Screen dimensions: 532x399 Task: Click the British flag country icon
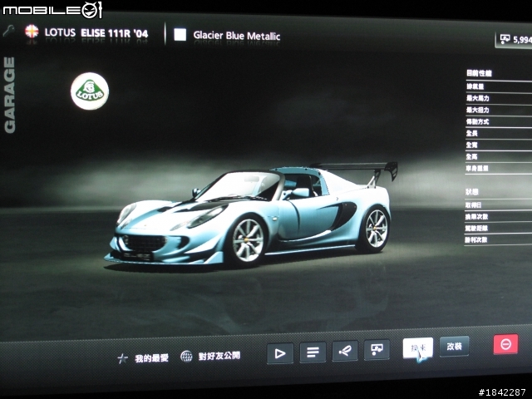point(32,32)
